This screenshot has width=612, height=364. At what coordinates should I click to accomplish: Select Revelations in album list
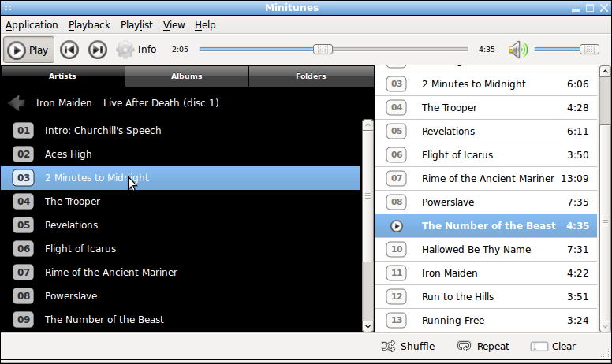point(181,225)
